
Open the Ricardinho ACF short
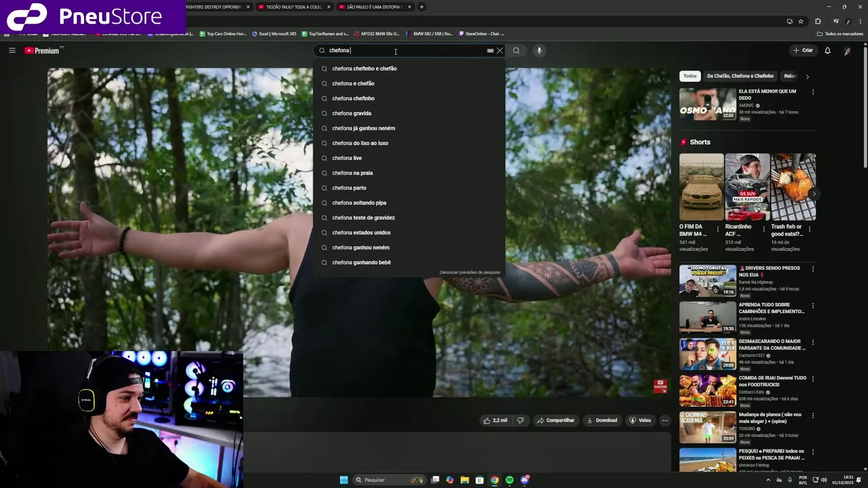click(747, 187)
